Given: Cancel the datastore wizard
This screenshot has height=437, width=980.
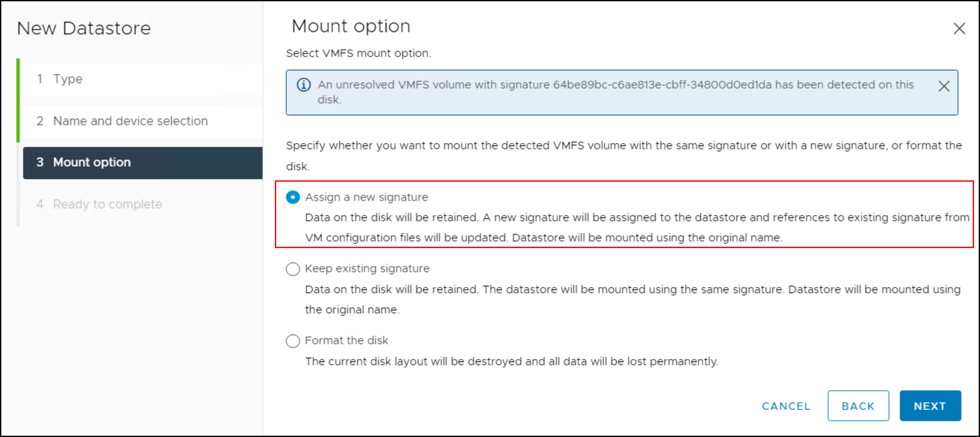Looking at the screenshot, I should pyautogui.click(x=786, y=406).
